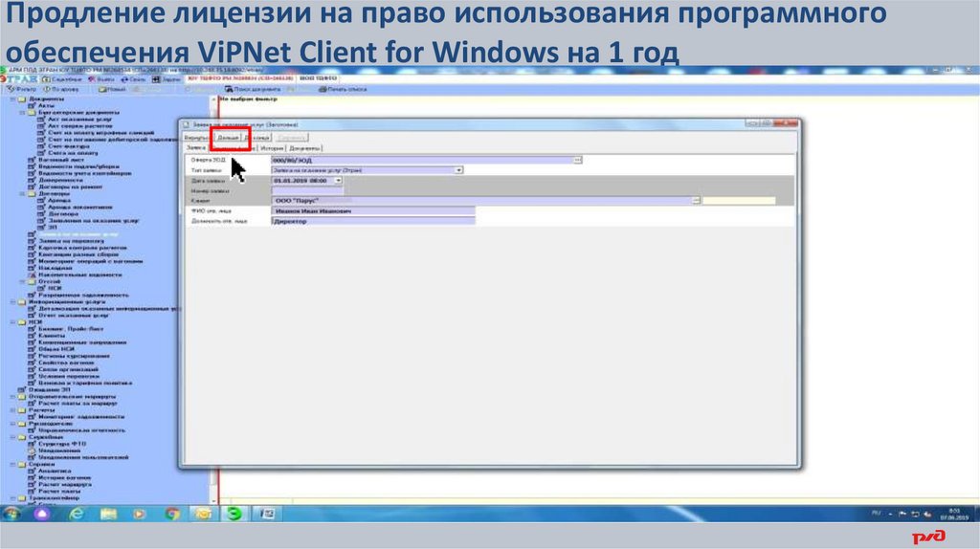Click the По архиву toolbar item
Viewport: 980px width, 549px height.
click(x=61, y=89)
